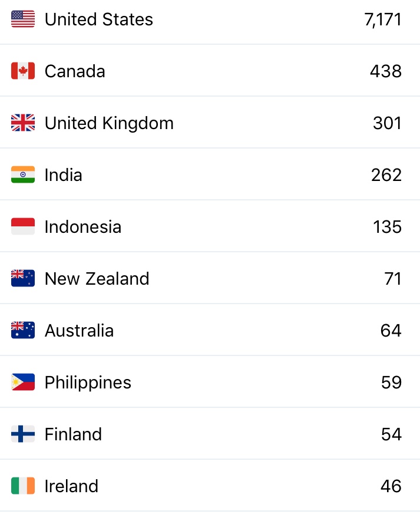Image resolution: width=420 pixels, height=514 pixels.
Task: Click the Finland flag icon
Action: [x=23, y=434]
